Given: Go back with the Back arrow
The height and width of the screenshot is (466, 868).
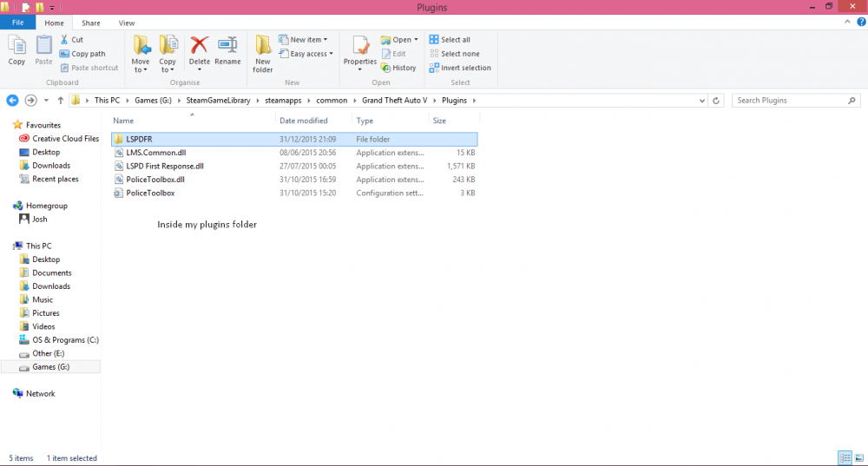Looking at the screenshot, I should (12, 100).
